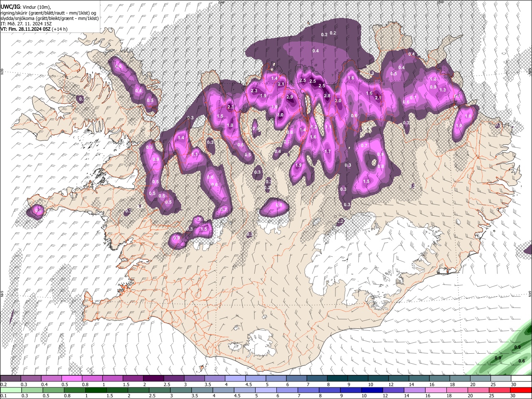Viewport: 532px width, 399px height.
Task: Click the bright pink 0.5 swatch on upper scale
Action: (x=71, y=379)
